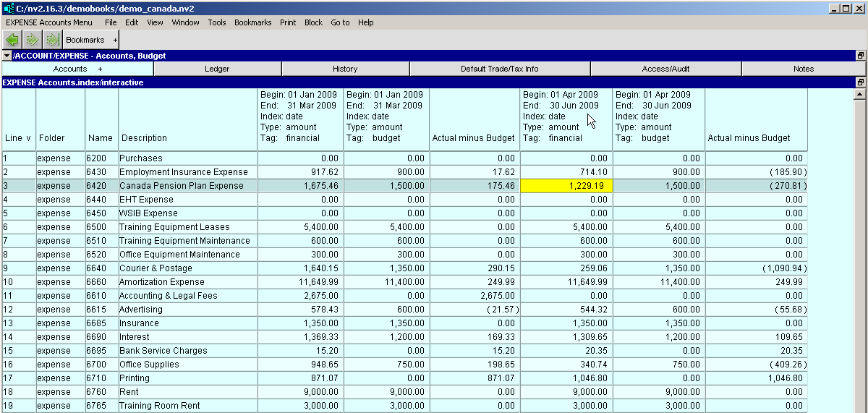This screenshot has height=413, width=868.
Task: Select the yellow highlighted 1,229.19 cell
Action: 566,186
